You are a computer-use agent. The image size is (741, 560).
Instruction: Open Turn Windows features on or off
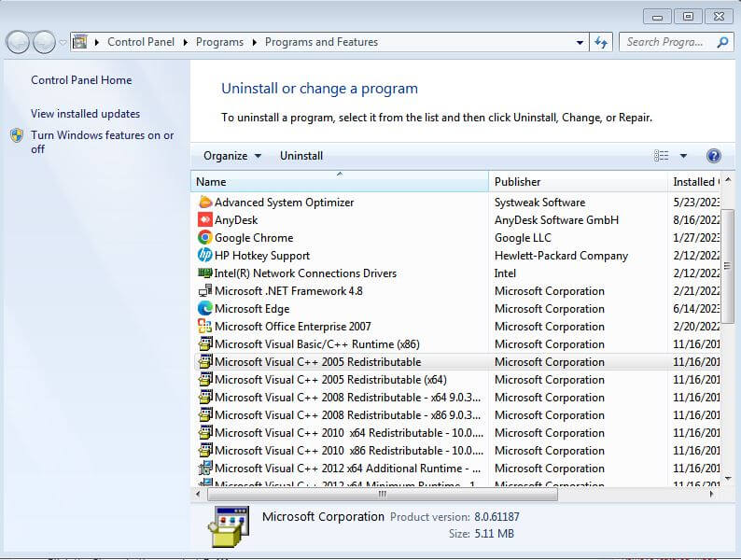103,142
